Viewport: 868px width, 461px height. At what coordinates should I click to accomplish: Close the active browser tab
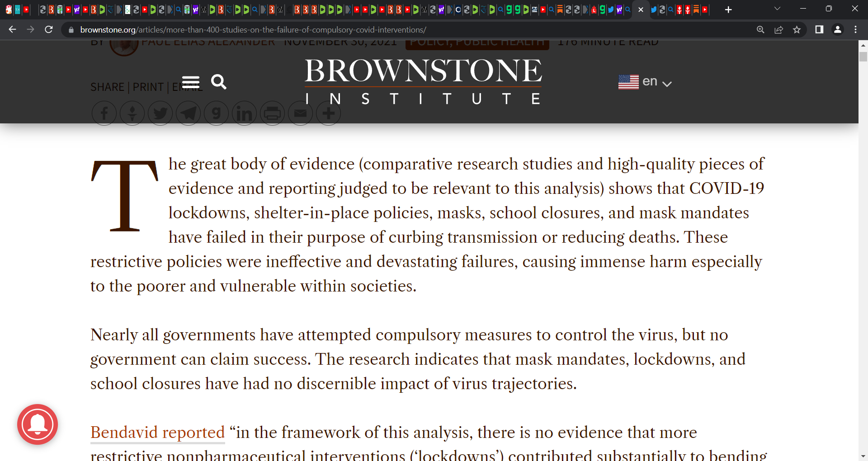pos(641,9)
